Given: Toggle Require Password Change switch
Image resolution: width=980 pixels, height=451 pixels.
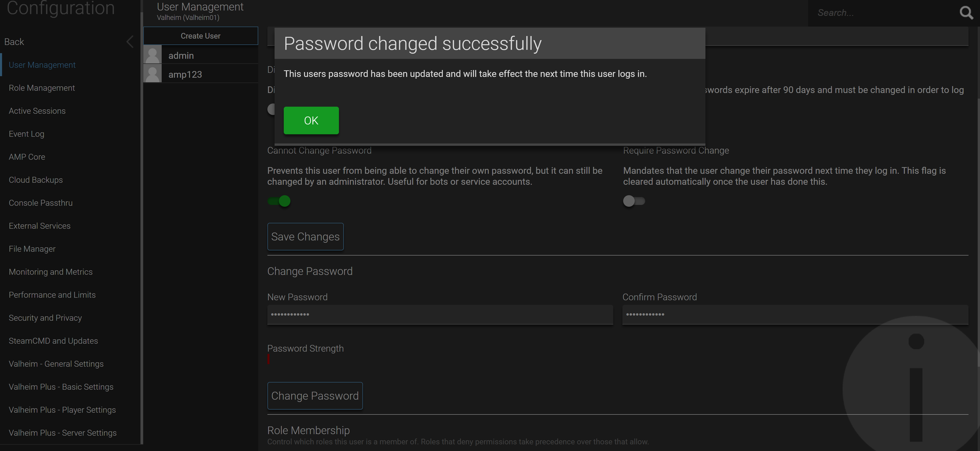Looking at the screenshot, I should [634, 201].
